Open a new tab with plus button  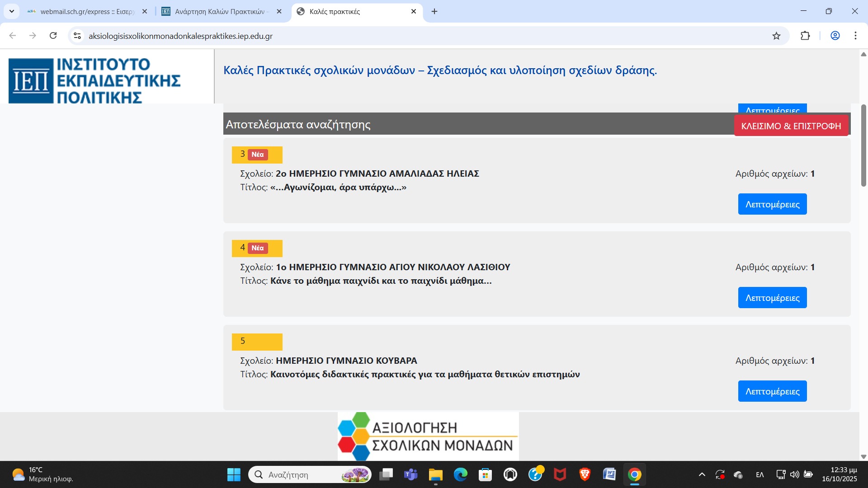coord(434,11)
